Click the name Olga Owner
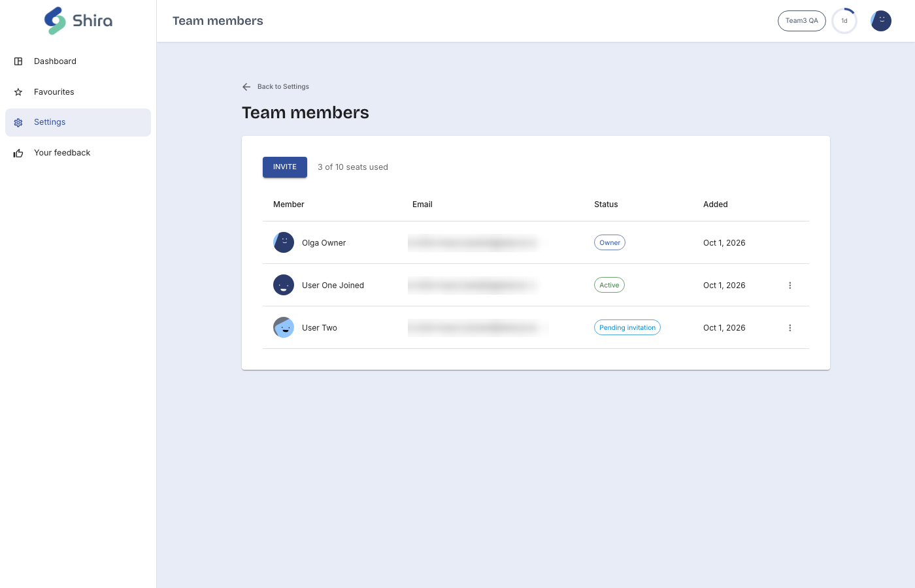The height and width of the screenshot is (588, 915). (x=324, y=243)
